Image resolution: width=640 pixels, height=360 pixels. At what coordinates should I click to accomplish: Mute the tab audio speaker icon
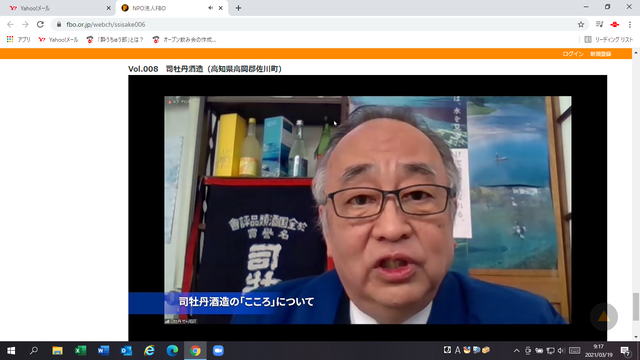(211, 8)
